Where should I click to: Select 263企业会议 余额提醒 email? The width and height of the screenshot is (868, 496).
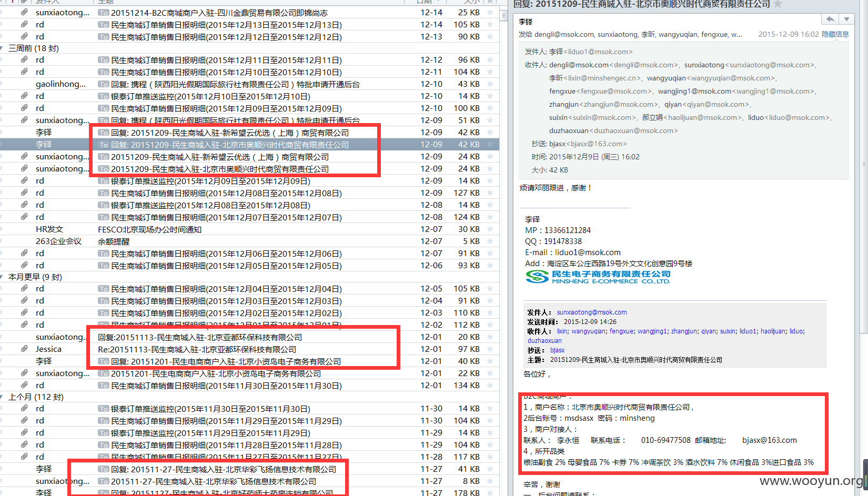coord(249,241)
